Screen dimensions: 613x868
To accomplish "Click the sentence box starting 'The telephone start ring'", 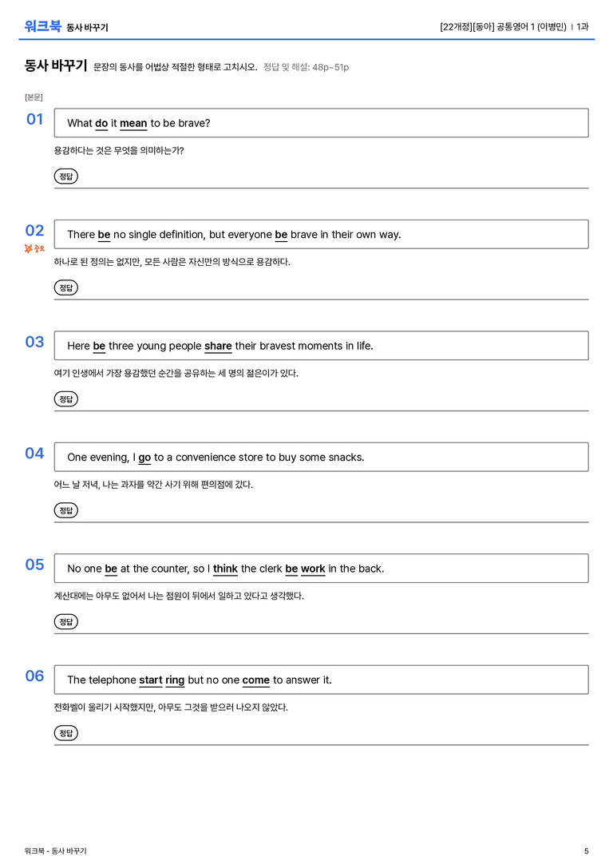I will (321, 680).
